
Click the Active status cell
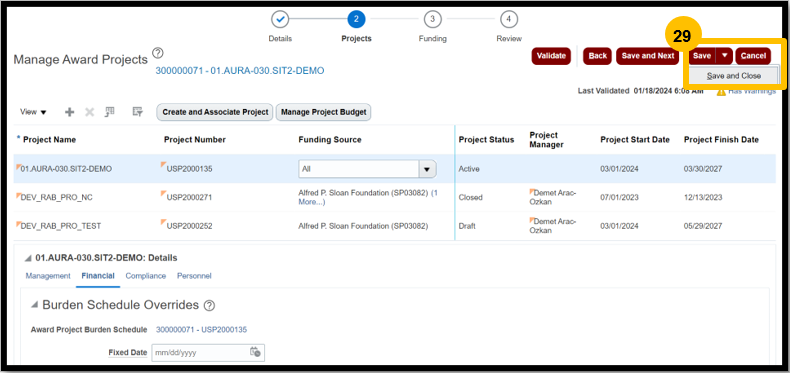(469, 169)
